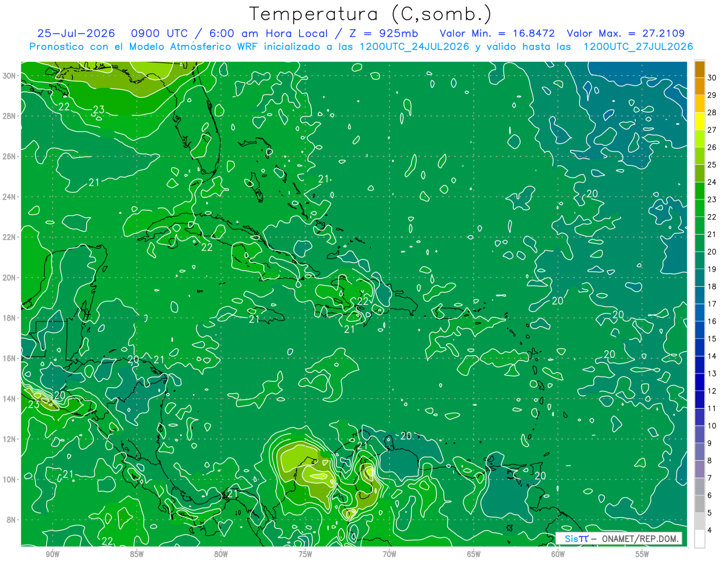Click the white color bar segment below 4

(x=699, y=539)
